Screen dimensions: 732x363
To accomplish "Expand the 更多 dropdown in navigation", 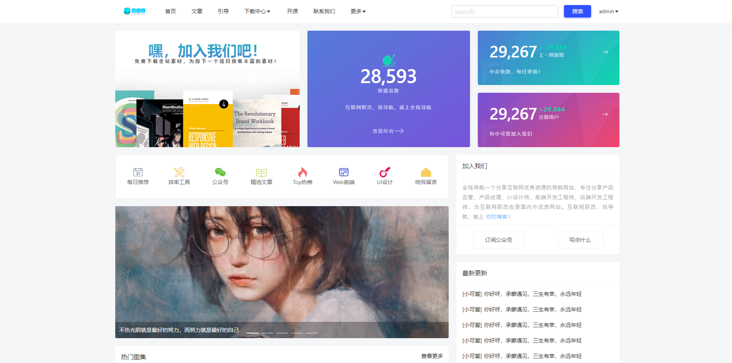I will (358, 11).
